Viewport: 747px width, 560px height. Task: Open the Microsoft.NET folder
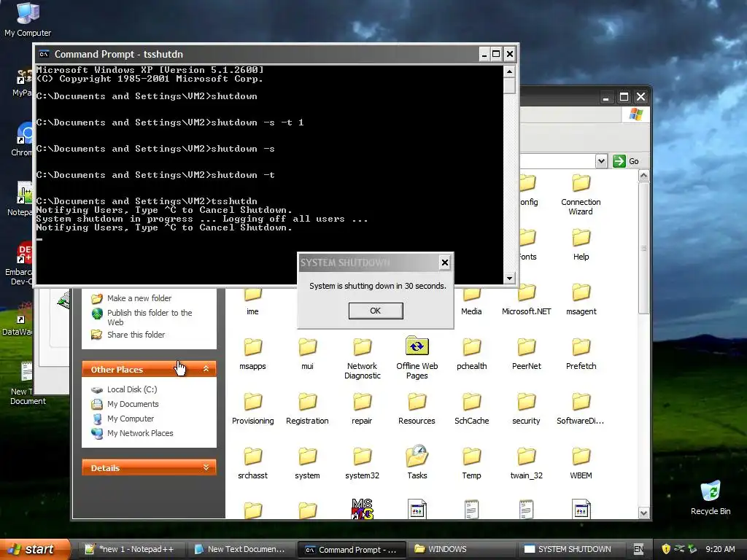[527, 299]
